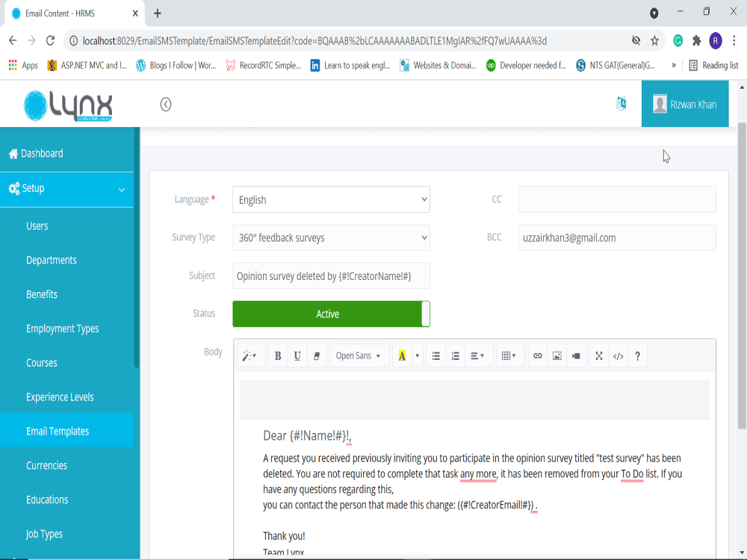Open the RecordRTC Simple bookmark
Image resolution: width=747 pixels, height=560 pixels.
(x=264, y=65)
